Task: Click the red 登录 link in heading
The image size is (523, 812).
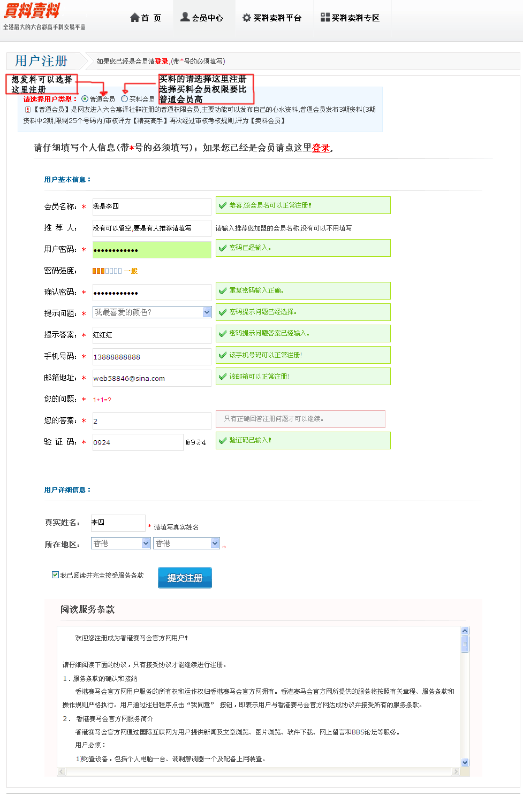Action: tap(321, 148)
